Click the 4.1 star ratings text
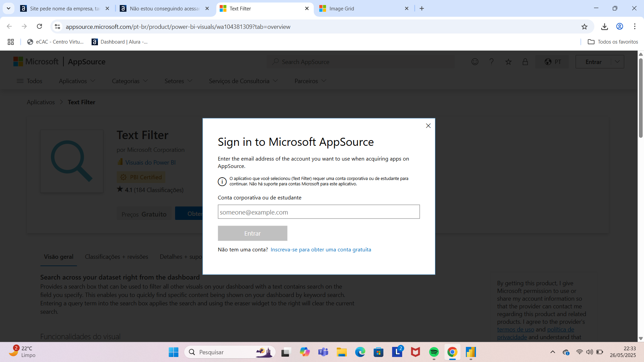Viewport: 644px width, 362px height. [150, 190]
